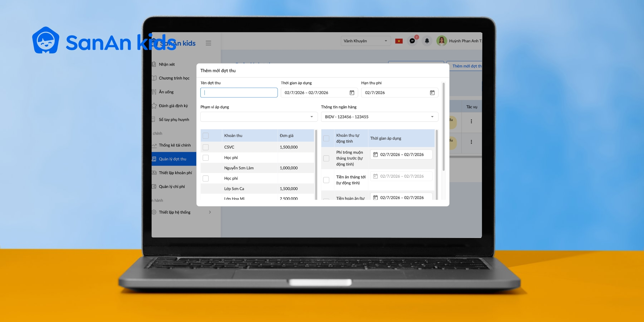Open calendar for Thời gian áp dụng
Screen dimensions: 644x322
[352, 93]
